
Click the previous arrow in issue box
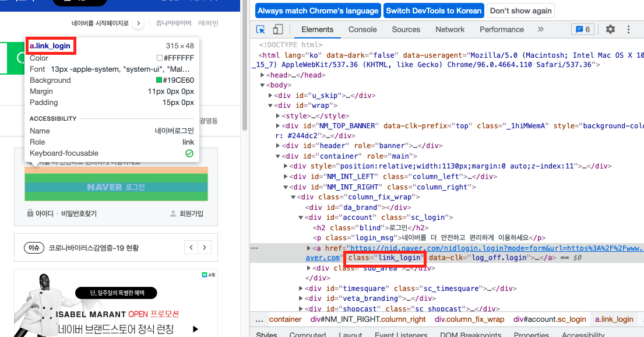tap(191, 247)
